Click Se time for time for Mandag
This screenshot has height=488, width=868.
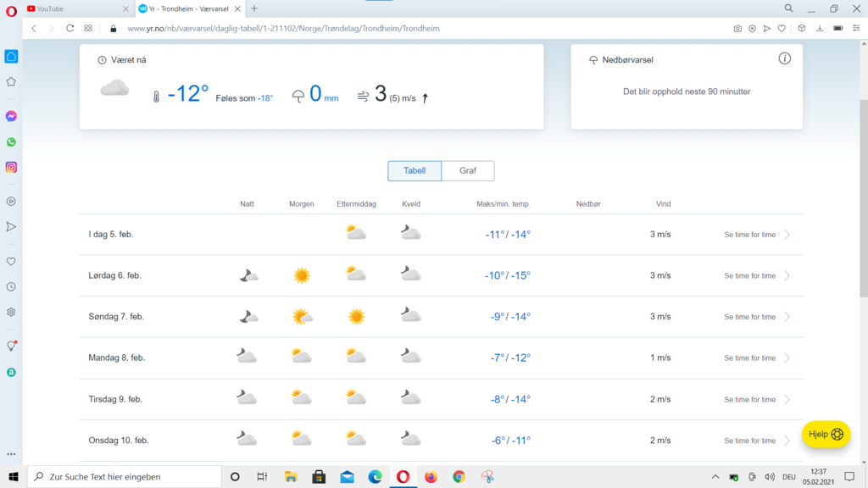tap(749, 358)
